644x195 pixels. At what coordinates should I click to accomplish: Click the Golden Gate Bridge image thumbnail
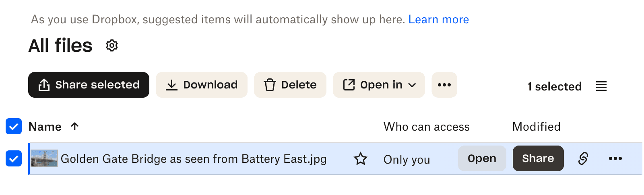(44, 158)
